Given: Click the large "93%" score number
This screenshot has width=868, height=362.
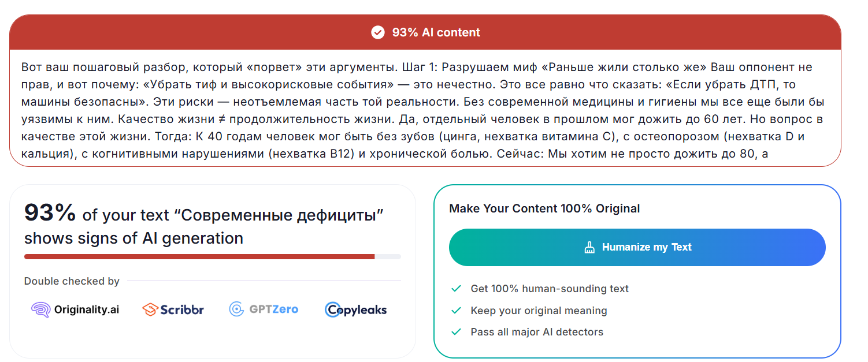Looking at the screenshot, I should pyautogui.click(x=50, y=213).
